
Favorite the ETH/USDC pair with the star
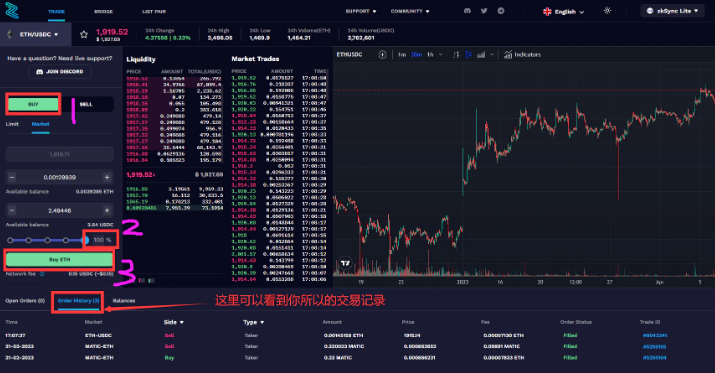coord(83,34)
